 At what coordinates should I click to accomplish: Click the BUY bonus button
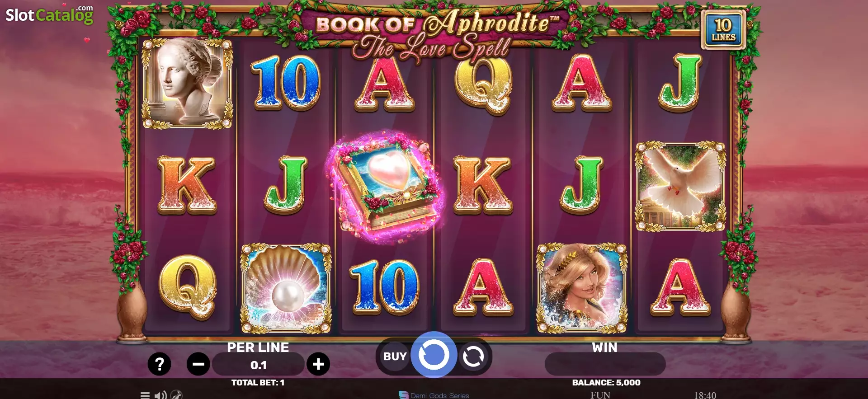click(x=395, y=357)
